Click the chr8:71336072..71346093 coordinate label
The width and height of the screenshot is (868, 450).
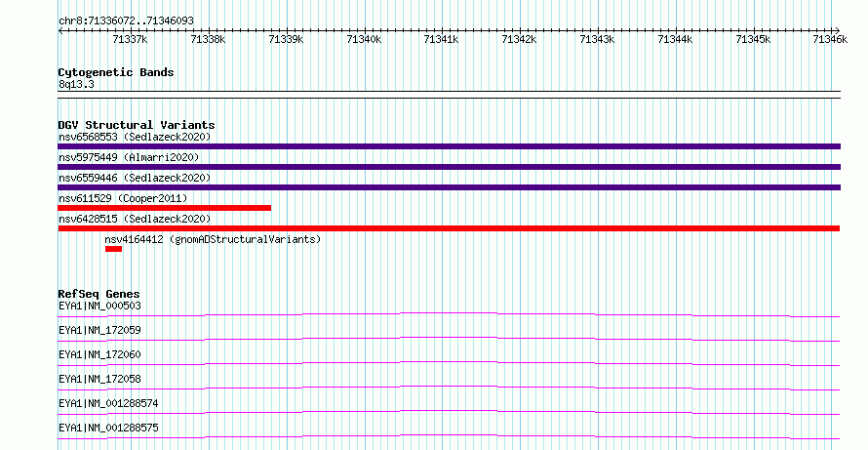[x=126, y=20]
